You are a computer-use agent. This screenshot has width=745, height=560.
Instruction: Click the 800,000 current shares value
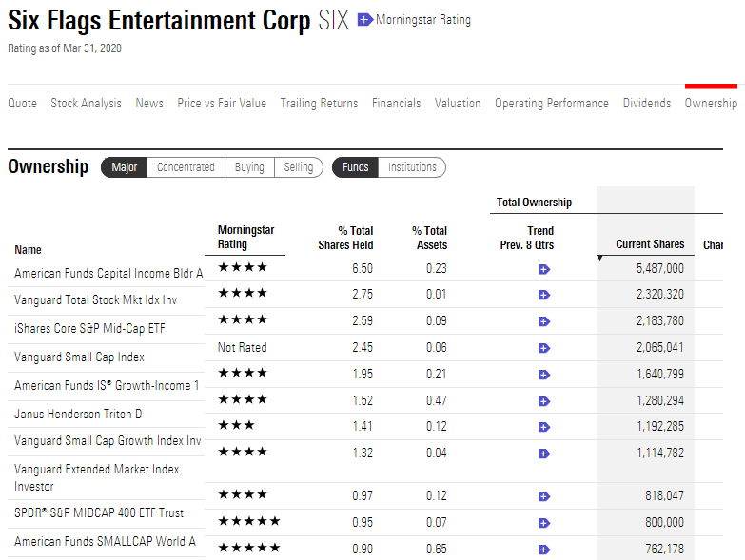coord(664,523)
